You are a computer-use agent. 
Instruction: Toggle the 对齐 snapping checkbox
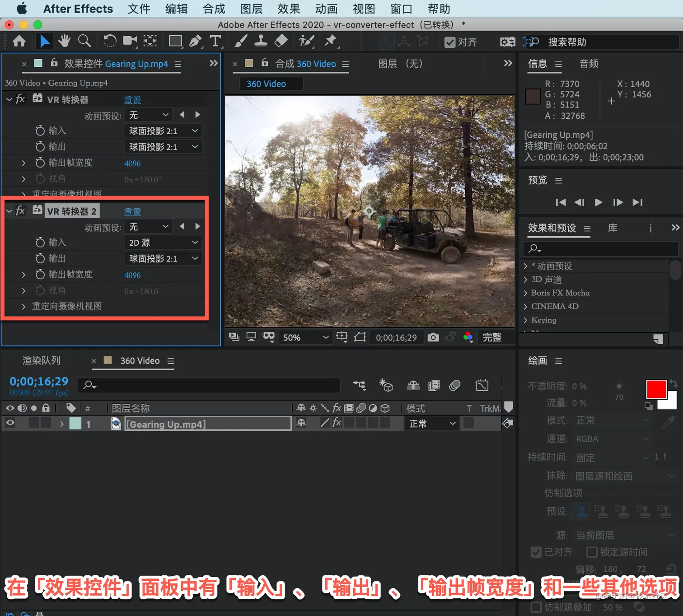pos(450,42)
